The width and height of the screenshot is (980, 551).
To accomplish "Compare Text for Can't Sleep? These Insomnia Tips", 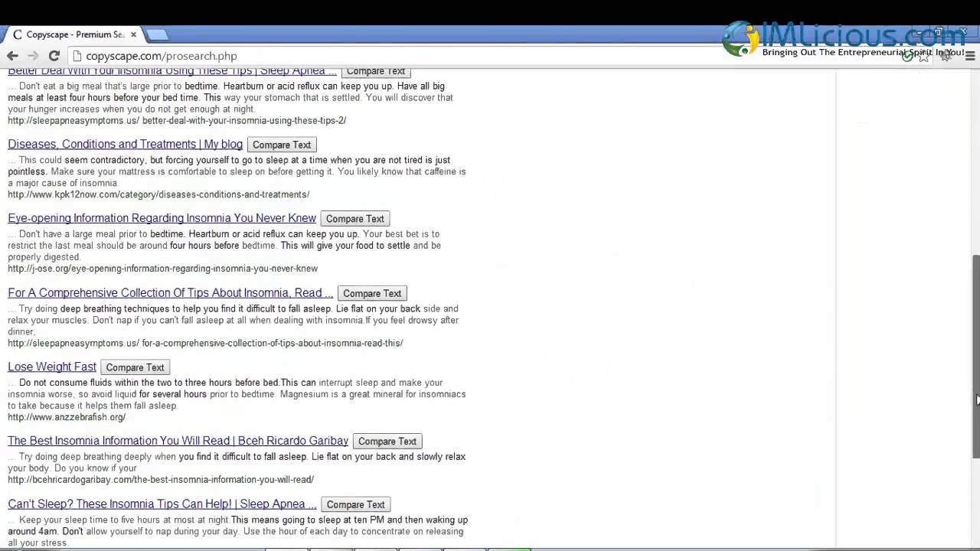I will [x=355, y=505].
